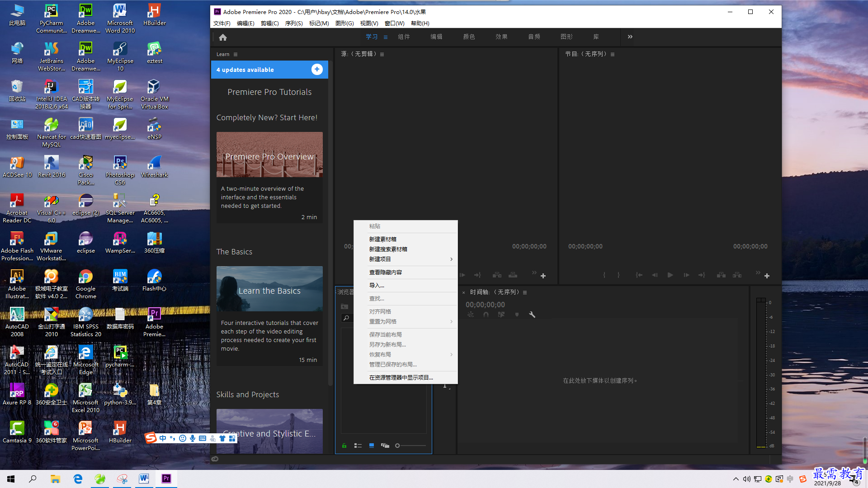Mark In point in the Program monitor
The height and width of the screenshot is (488, 868).
(x=604, y=275)
